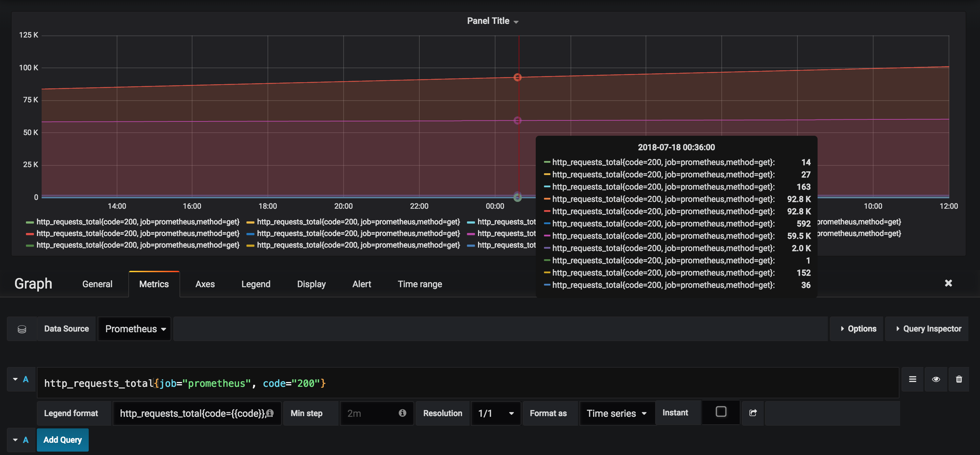
Task: Click the query hamburger menu icon
Action: (912, 379)
